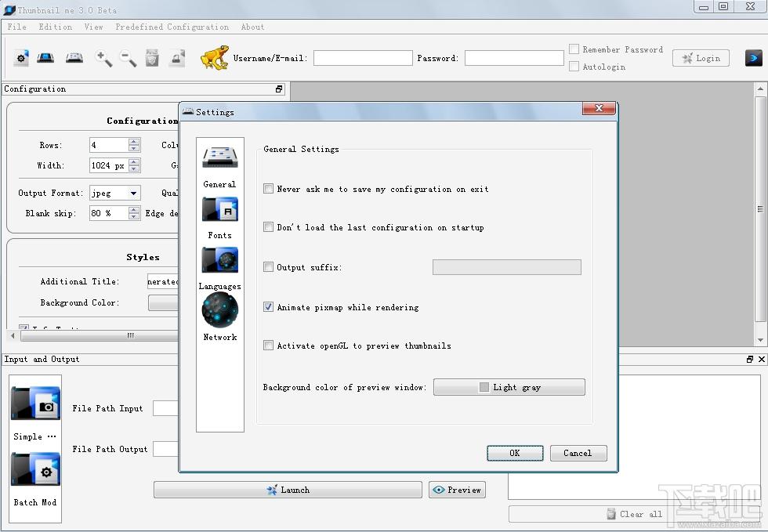The height and width of the screenshot is (532, 768).
Task: Zoom in with the magnifier plus icon
Action: point(103,58)
